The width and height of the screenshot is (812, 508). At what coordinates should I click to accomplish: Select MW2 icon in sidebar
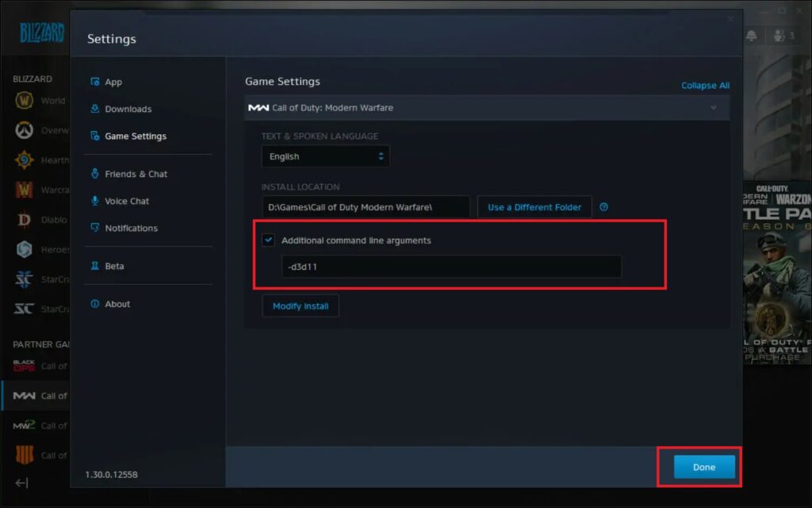point(24,425)
